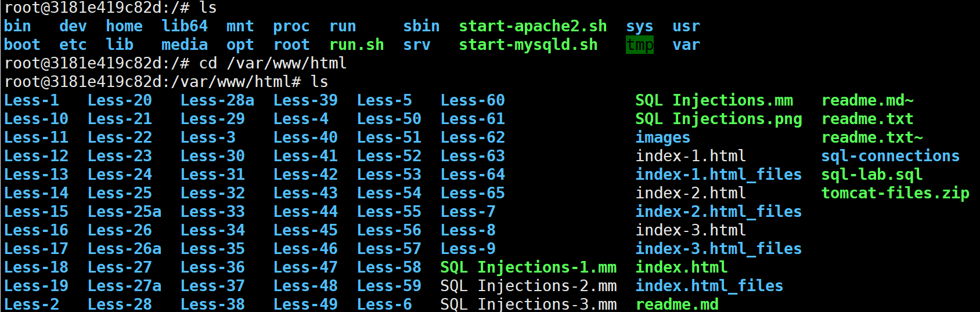Click the Less-28a folder name
The height and width of the screenshot is (312, 980).
(x=217, y=100)
